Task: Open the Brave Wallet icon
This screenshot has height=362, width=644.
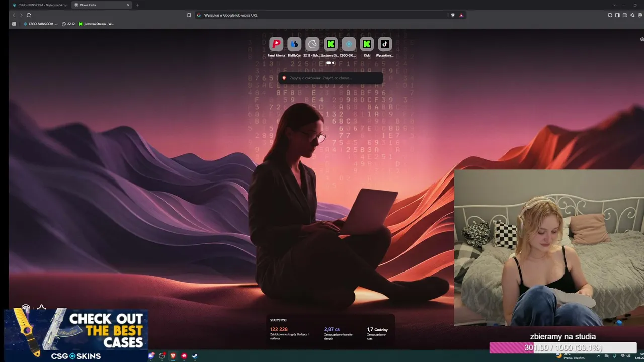Action: (625, 15)
